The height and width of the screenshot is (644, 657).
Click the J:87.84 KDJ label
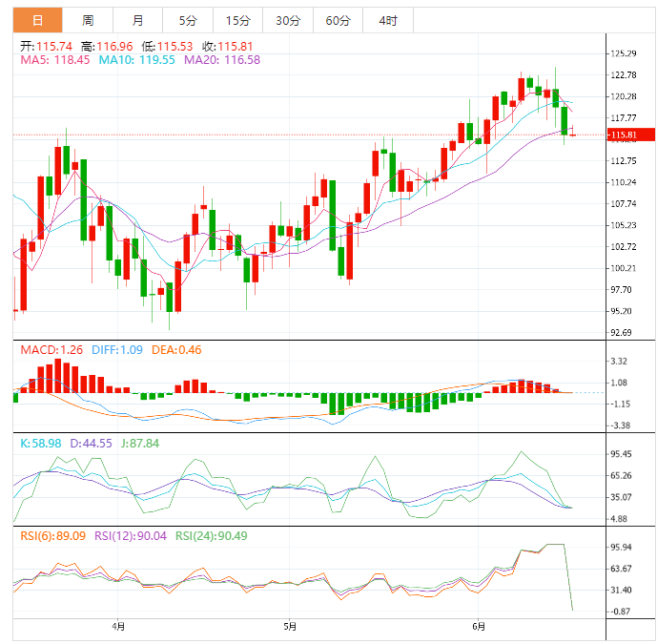click(140, 444)
